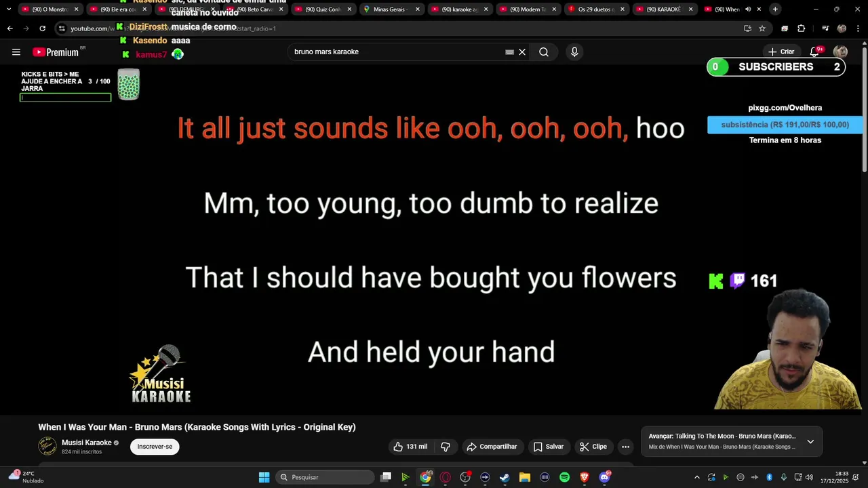Save the video with Salvar
The image size is (868, 488).
point(548,447)
